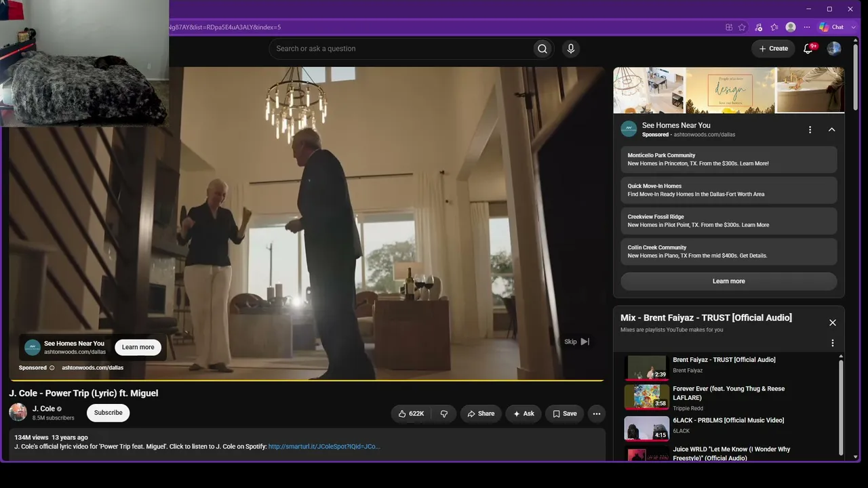Viewport: 868px width, 488px height.
Task: Open Monticello Park Community ad link
Action: click(x=729, y=159)
